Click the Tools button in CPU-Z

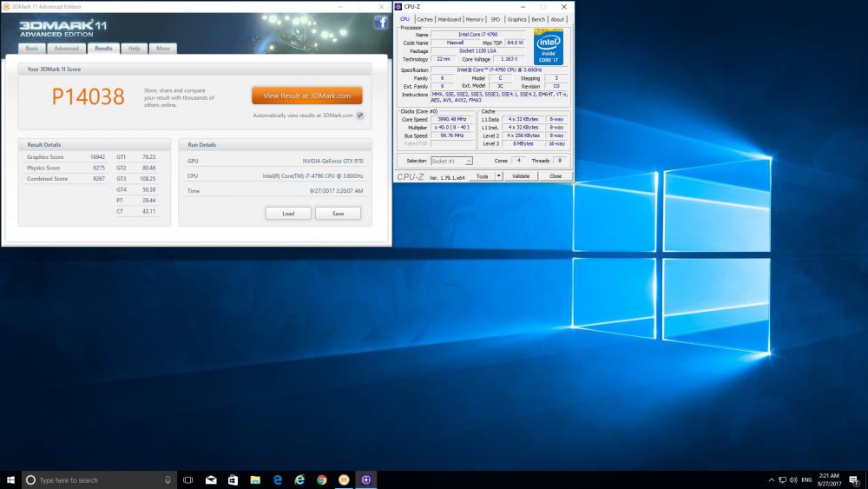482,176
